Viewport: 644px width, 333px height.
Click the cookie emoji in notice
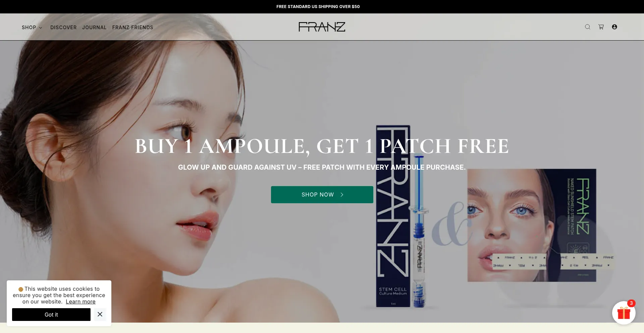(x=21, y=289)
